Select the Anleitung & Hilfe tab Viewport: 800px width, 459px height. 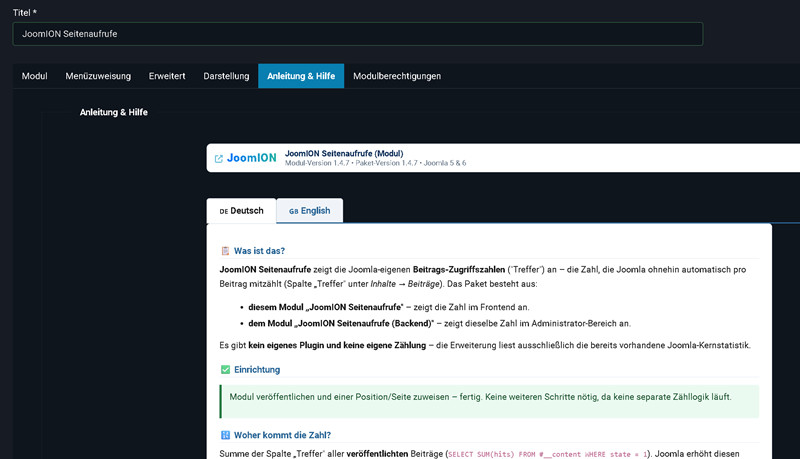click(x=301, y=76)
